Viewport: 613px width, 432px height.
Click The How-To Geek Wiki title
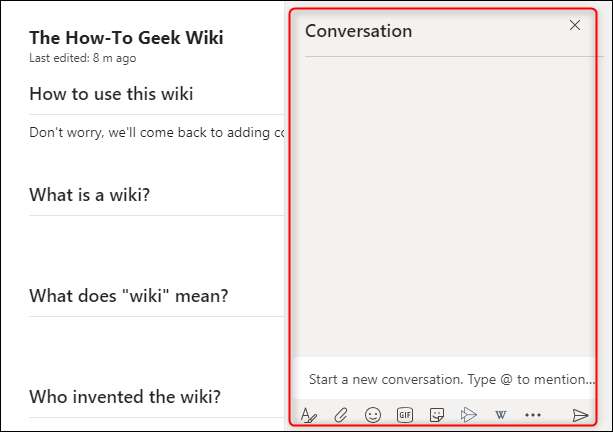126,38
